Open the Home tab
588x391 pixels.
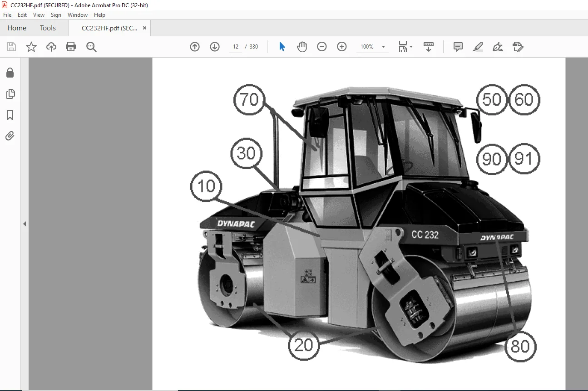click(17, 28)
